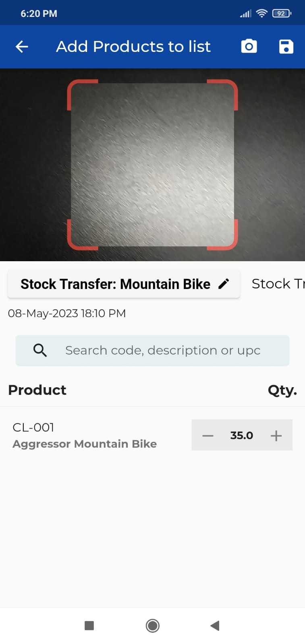Open the CL-001 product code
The height and width of the screenshot is (644, 305).
pos(33,427)
